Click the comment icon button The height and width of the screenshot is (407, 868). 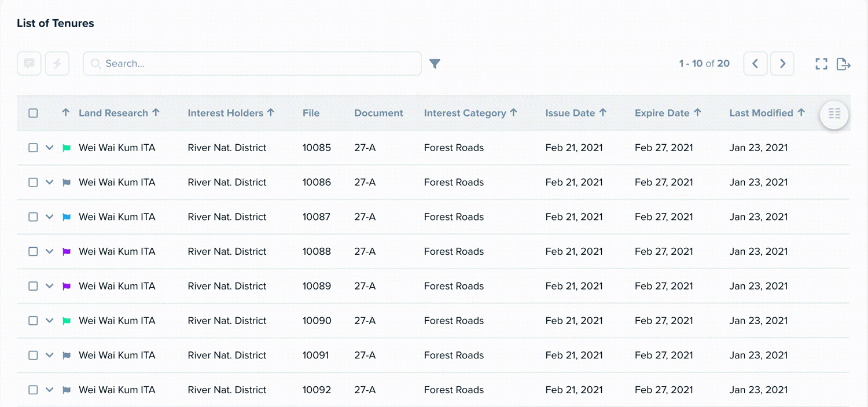(x=29, y=64)
